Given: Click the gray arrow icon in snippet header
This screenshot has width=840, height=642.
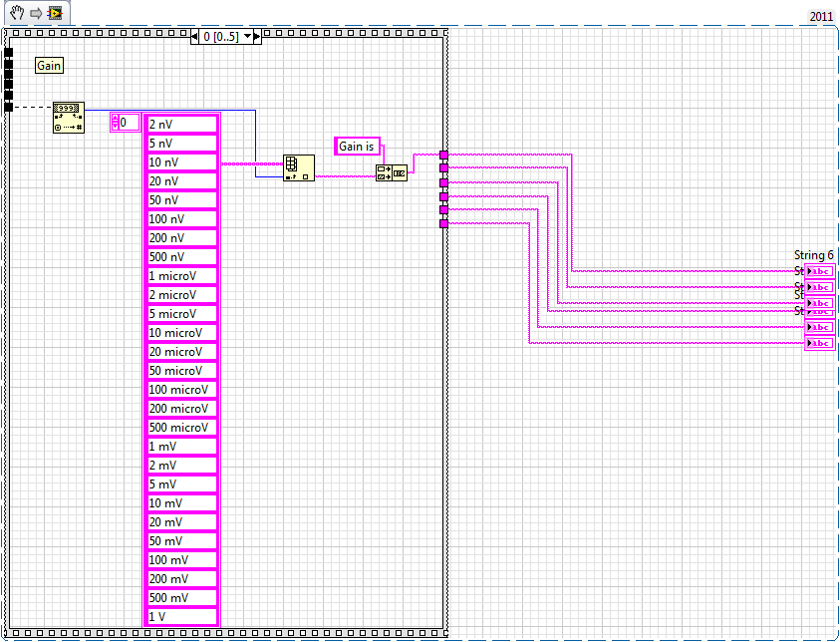Looking at the screenshot, I should tap(36, 13).
